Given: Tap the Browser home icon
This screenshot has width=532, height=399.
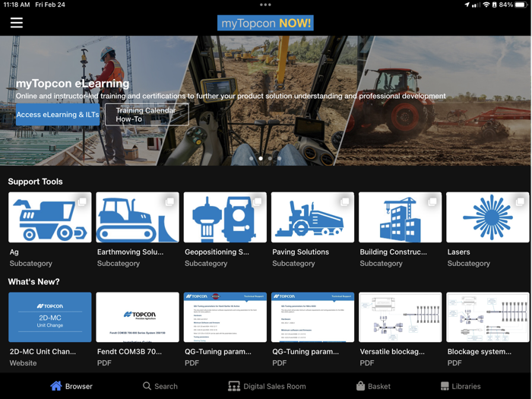Looking at the screenshot, I should (56, 386).
